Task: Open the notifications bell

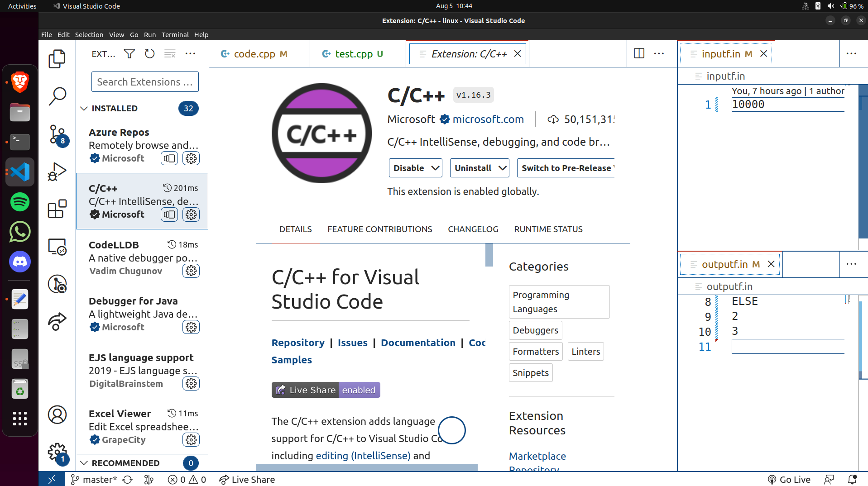Action: pyautogui.click(x=853, y=479)
